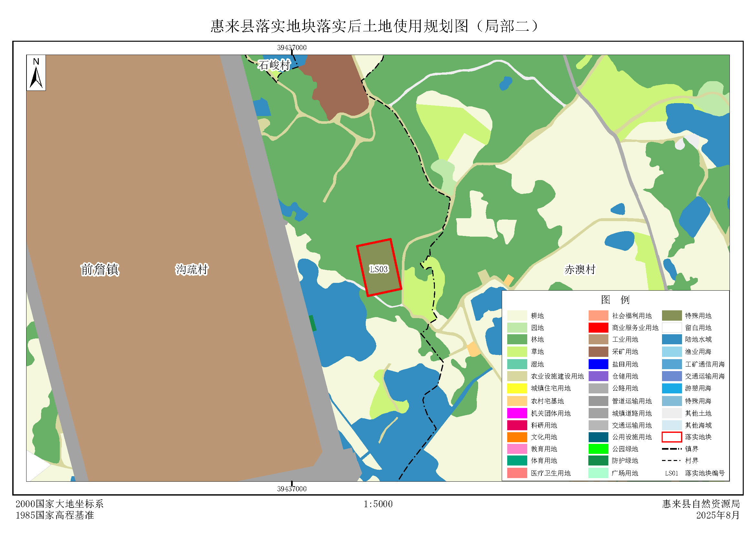Click the 工业用地 legend swatch
The height and width of the screenshot is (535, 756).
598,339
